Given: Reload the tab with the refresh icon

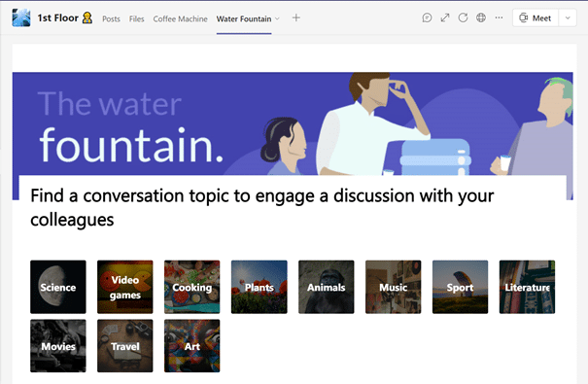Looking at the screenshot, I should pyautogui.click(x=464, y=17).
